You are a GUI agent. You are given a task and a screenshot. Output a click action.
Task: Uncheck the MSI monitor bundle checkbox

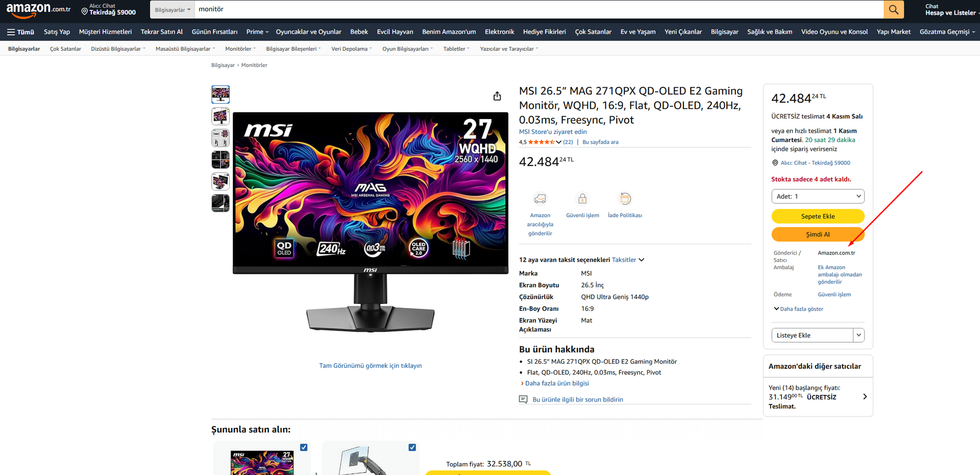click(x=304, y=447)
